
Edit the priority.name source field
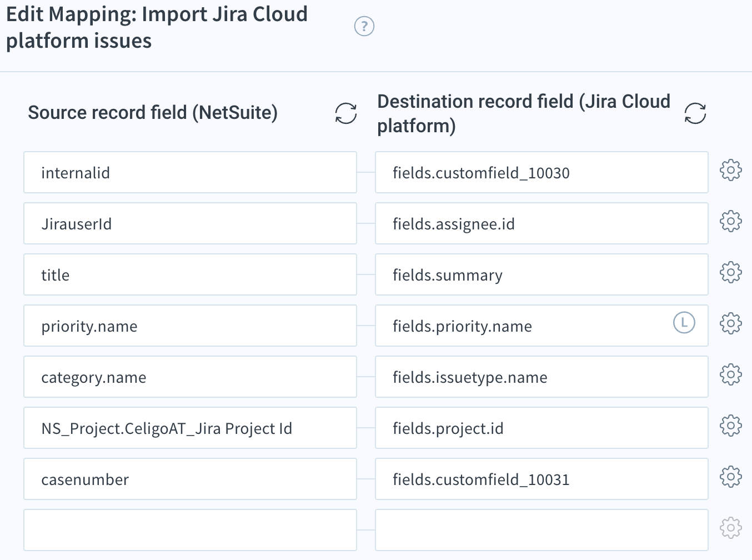coord(190,326)
